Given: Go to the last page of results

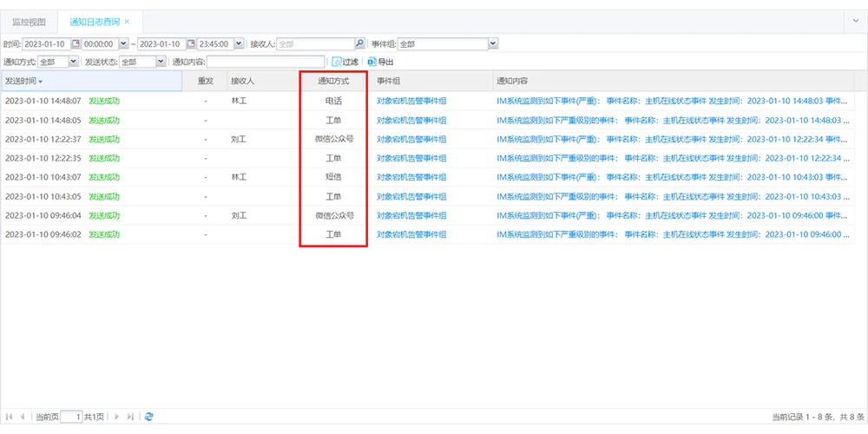Looking at the screenshot, I should pyautogui.click(x=131, y=417).
